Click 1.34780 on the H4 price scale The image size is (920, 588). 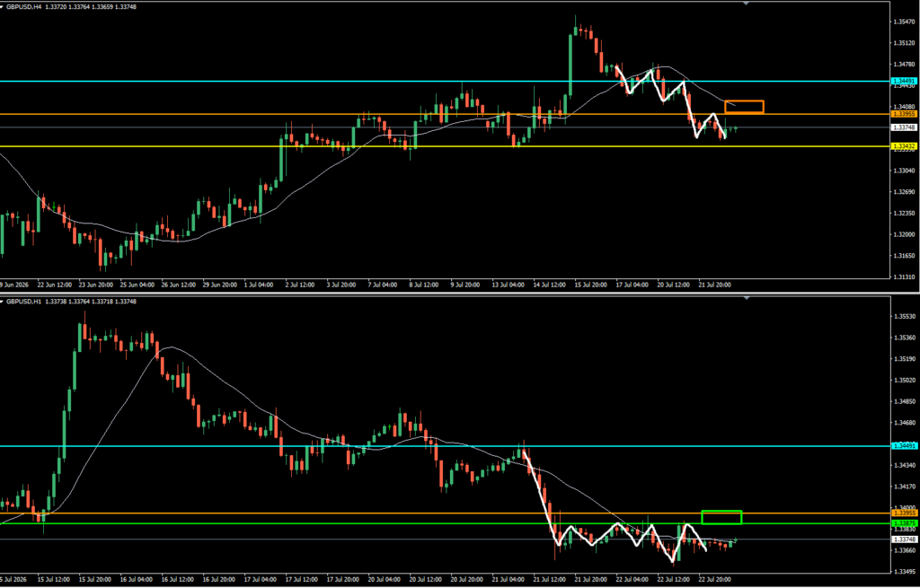point(904,65)
